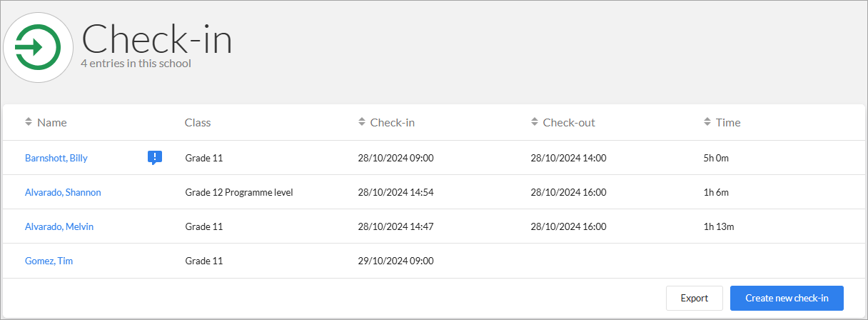
Task: Click Create new check-in button
Action: [x=787, y=298]
